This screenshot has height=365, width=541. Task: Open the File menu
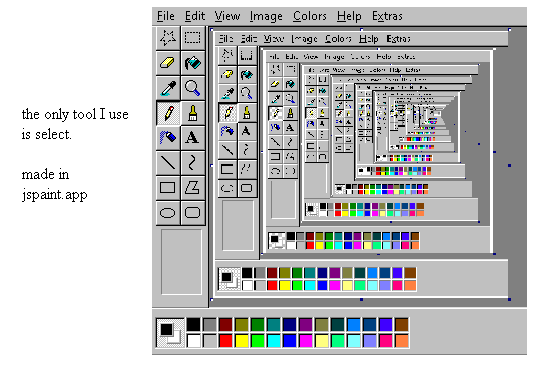pos(166,16)
